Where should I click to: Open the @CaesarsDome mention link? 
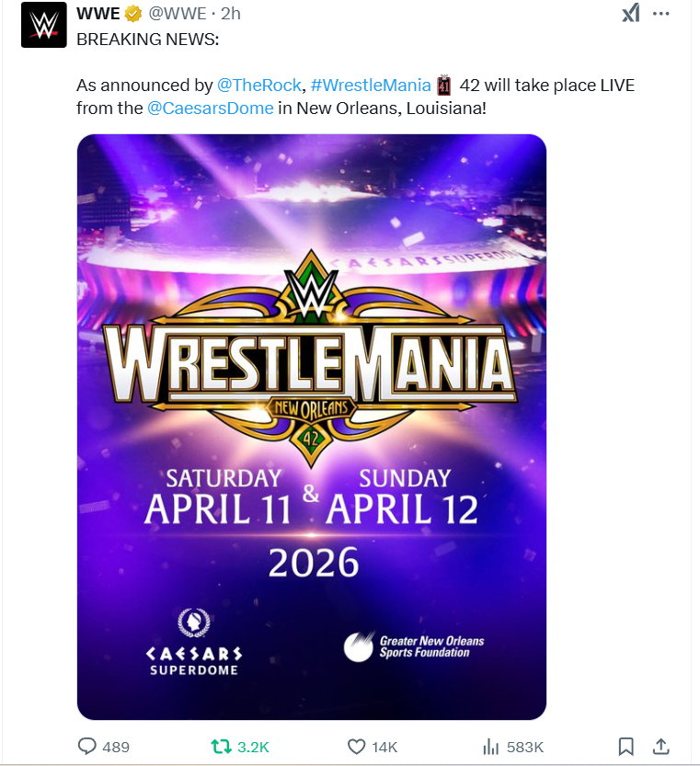[210, 108]
